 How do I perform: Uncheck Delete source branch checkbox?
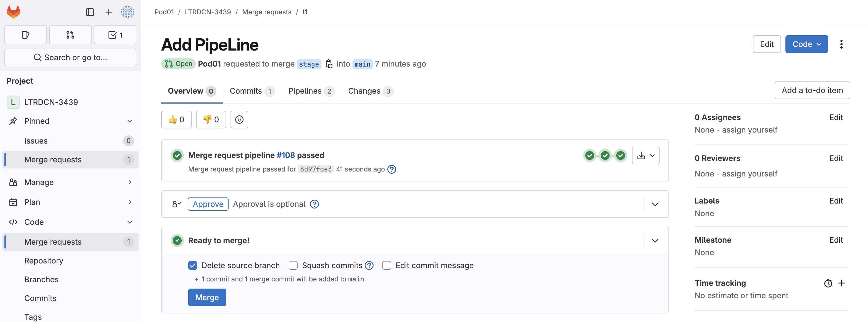tap(192, 266)
